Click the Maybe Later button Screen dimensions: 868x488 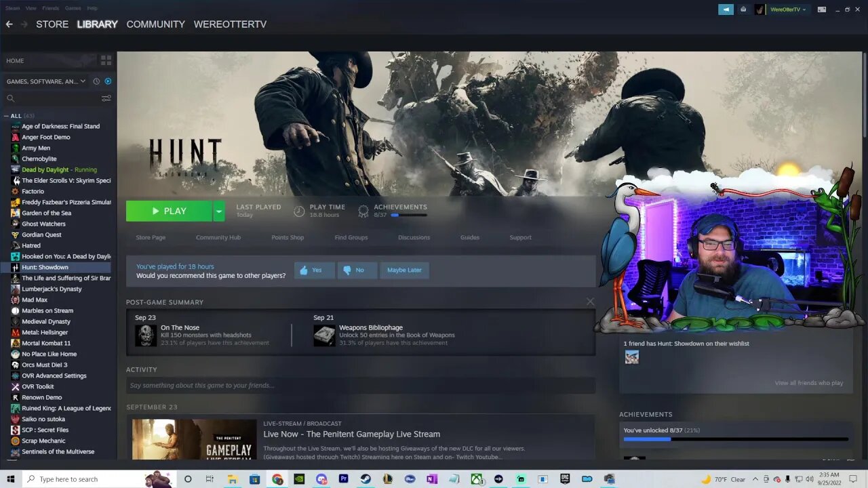404,270
